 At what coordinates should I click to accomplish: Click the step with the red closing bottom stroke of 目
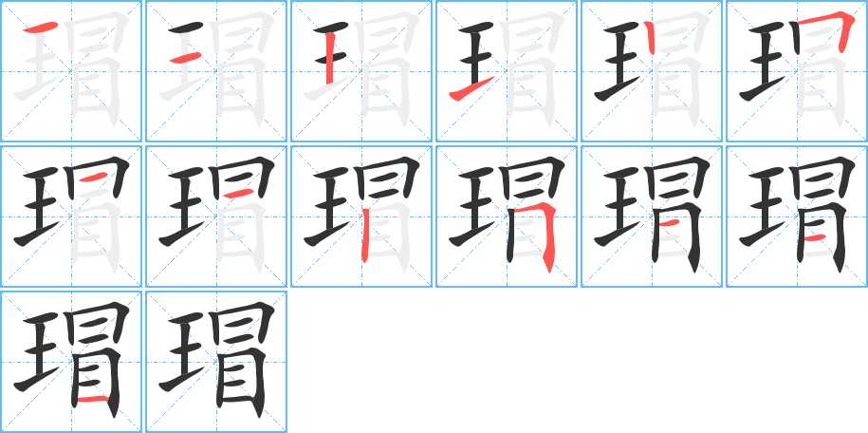pos(71,362)
